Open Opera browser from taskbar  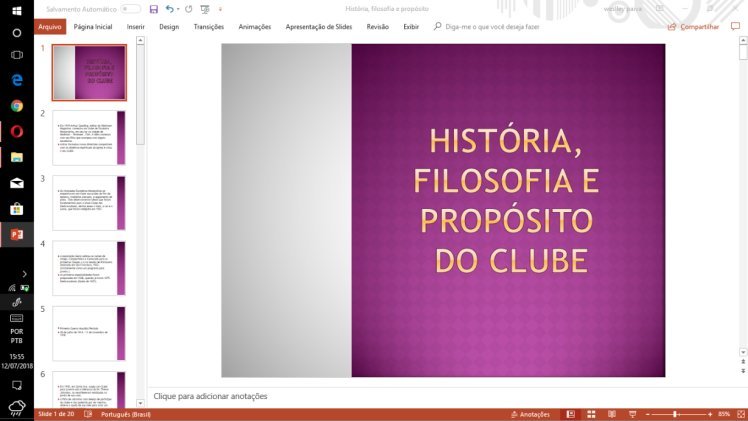(17, 132)
